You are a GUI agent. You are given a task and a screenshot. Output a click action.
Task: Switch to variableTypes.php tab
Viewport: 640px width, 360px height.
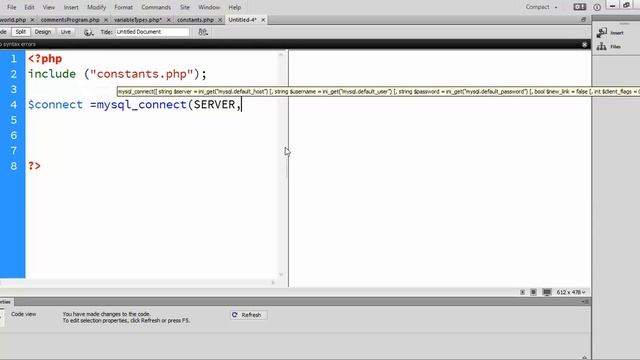click(138, 20)
